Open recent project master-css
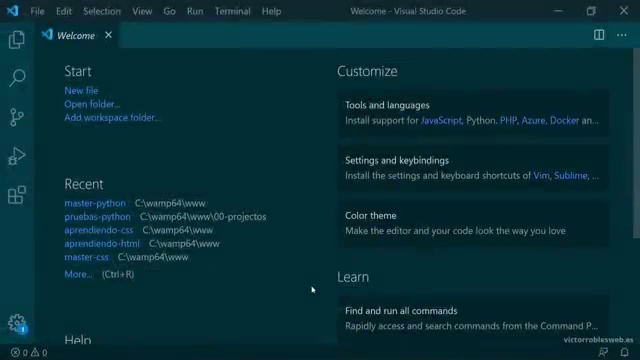 [87, 257]
